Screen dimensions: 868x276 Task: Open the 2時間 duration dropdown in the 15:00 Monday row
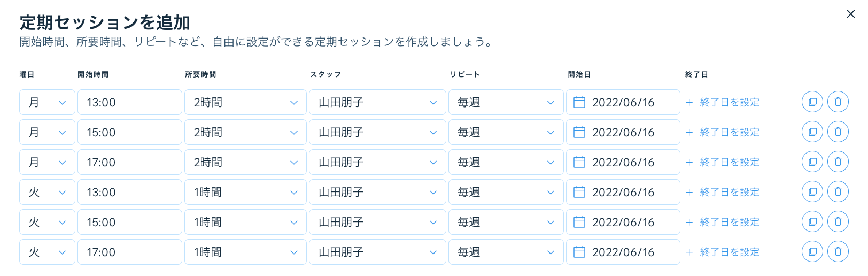245,132
